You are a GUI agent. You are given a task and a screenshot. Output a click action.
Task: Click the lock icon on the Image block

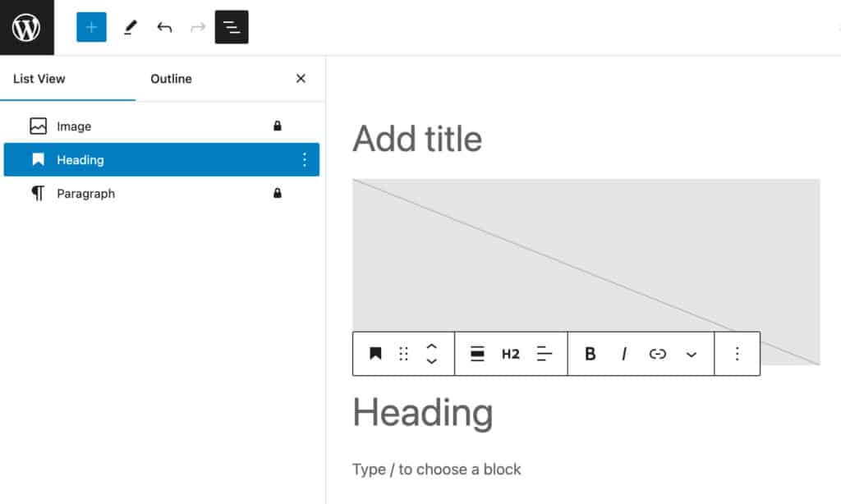[x=277, y=126]
